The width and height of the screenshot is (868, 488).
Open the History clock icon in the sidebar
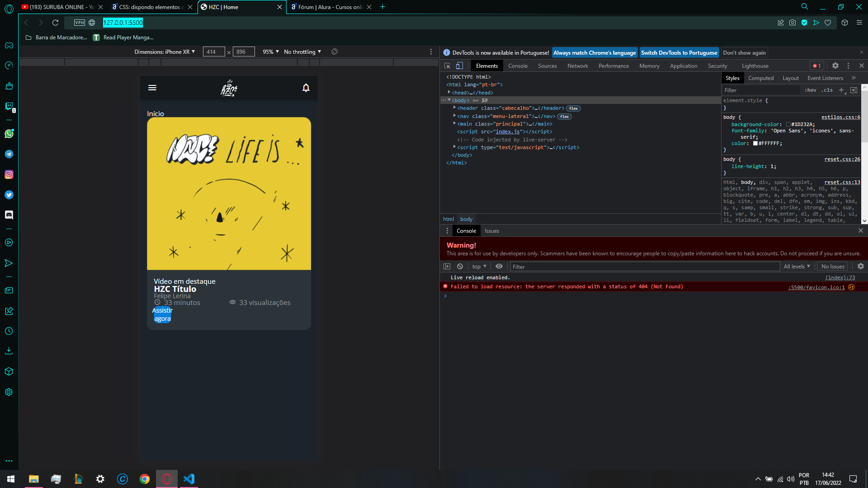pos(9,331)
